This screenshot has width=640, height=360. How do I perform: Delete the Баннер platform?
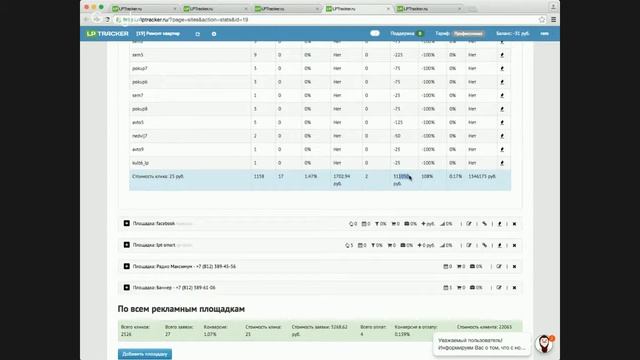514,288
